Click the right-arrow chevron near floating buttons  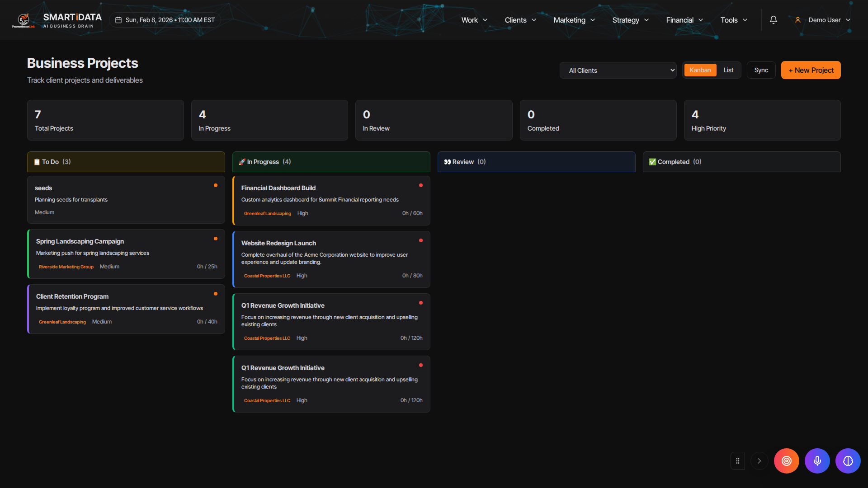[759, 461]
